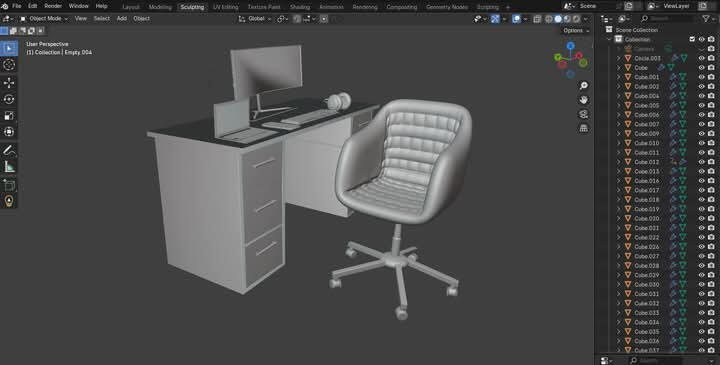Hide Cube.013 using eye icon
720x365 pixels.
click(702, 171)
